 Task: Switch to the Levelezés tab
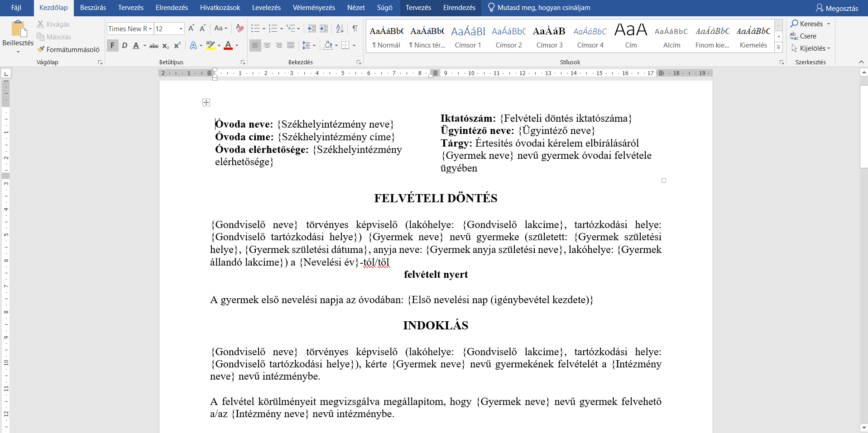tap(266, 8)
